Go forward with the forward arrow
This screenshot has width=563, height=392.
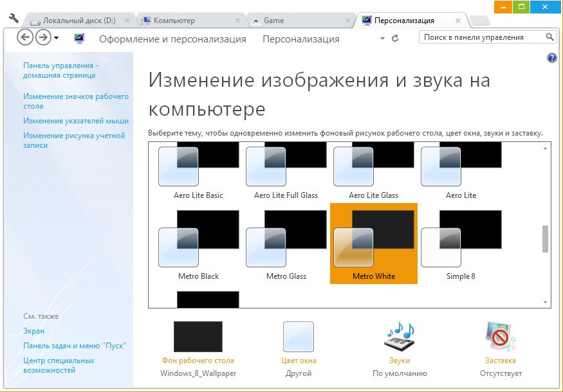pos(43,37)
